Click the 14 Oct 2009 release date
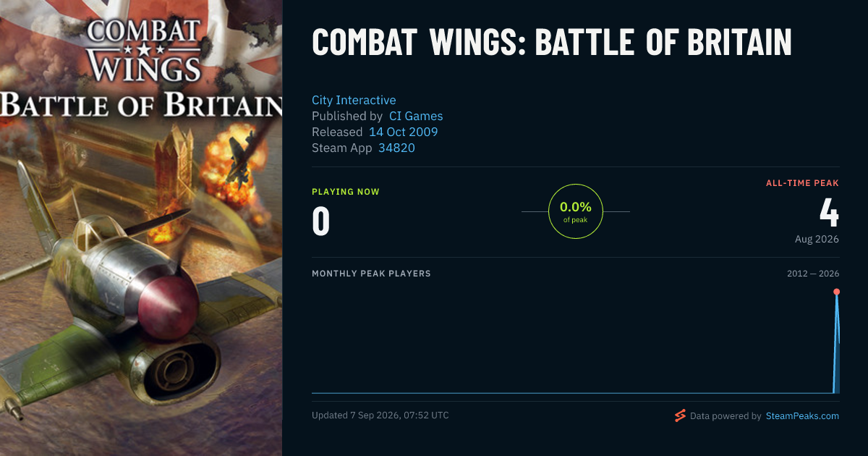Image resolution: width=868 pixels, height=456 pixels. coord(403,132)
